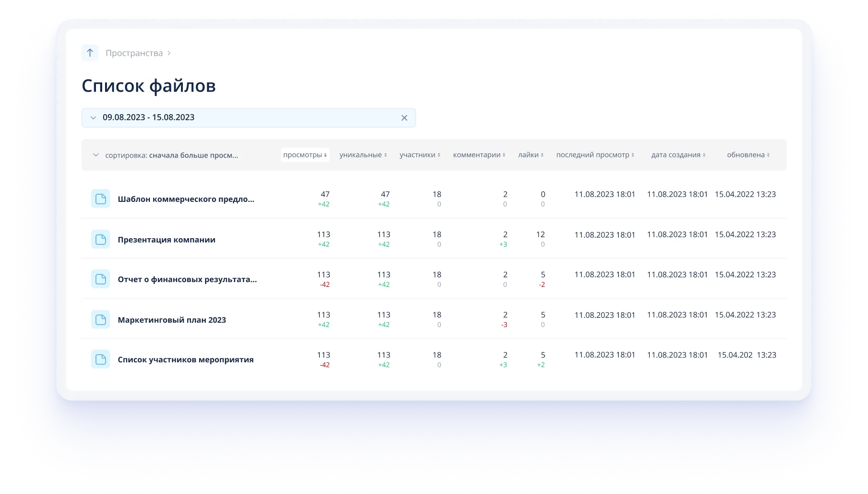Clear the date range with the X

coord(404,118)
